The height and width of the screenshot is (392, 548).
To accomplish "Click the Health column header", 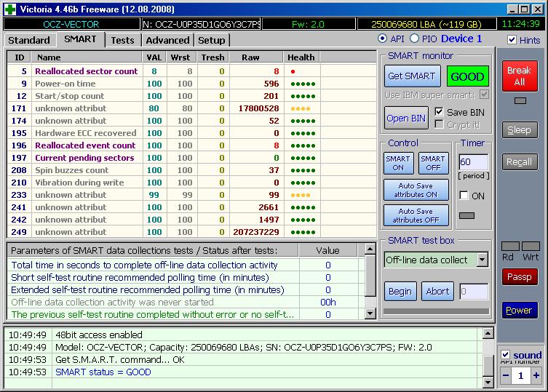I will point(301,57).
